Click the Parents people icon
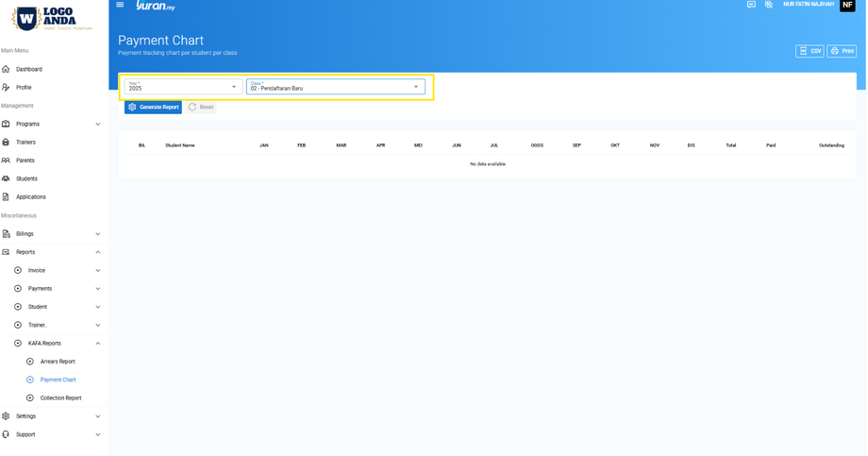Image resolution: width=868 pixels, height=456 pixels. coord(6,160)
